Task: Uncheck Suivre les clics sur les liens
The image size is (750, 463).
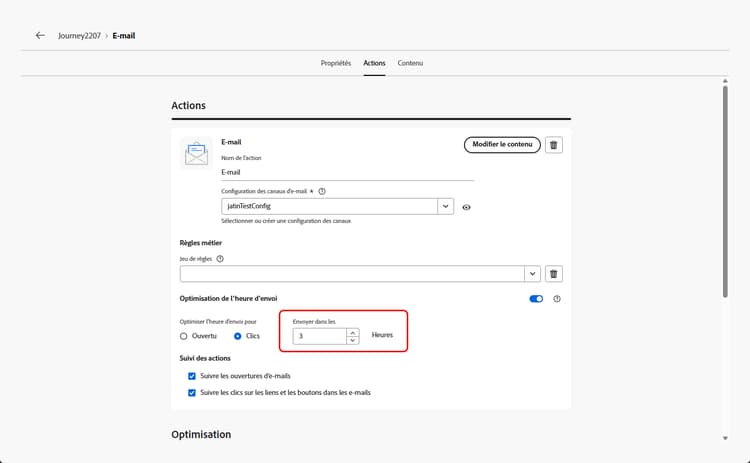Action: point(192,393)
